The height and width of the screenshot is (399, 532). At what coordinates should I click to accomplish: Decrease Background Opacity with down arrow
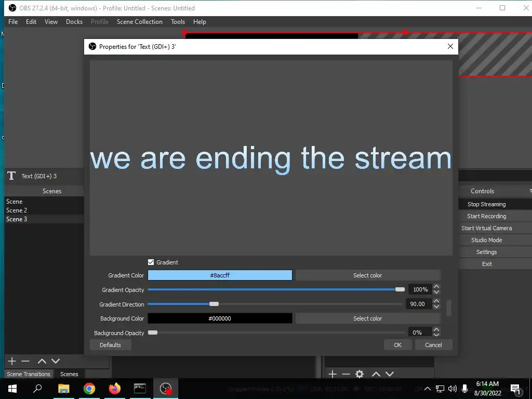[436, 335]
